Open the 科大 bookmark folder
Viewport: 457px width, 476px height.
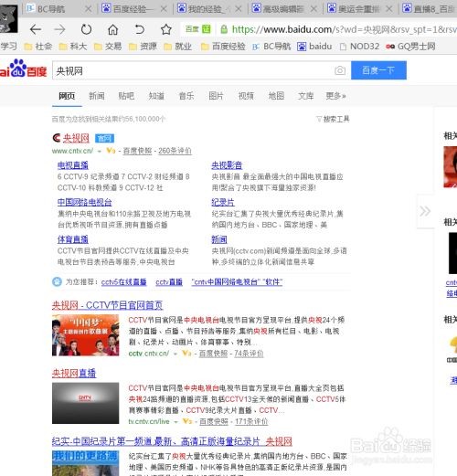coord(73,47)
